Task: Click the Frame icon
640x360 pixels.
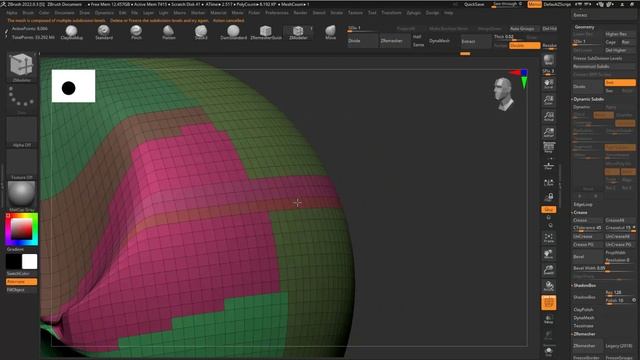Action: tap(549, 238)
